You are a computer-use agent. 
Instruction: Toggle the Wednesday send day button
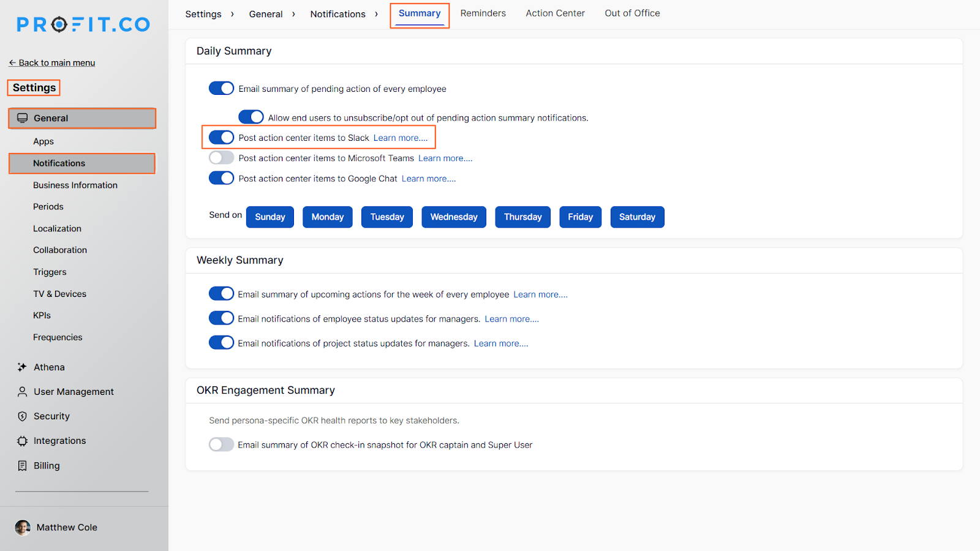tap(454, 217)
